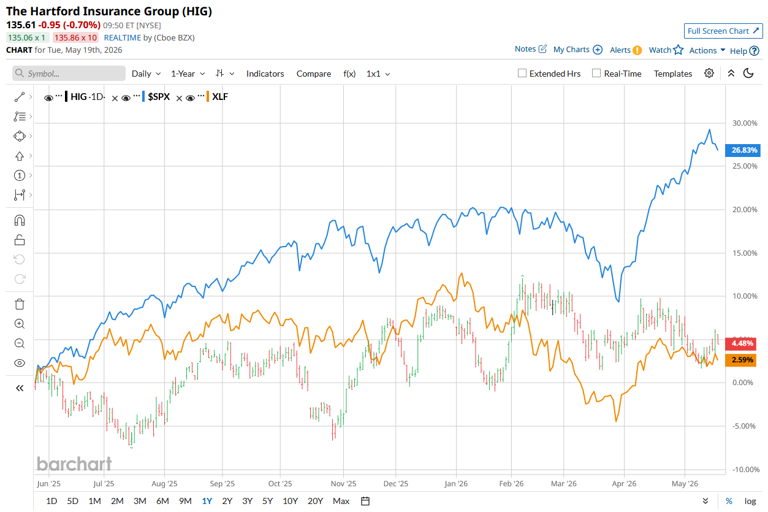
Task: Select the 5D time range
Action: [x=72, y=501]
